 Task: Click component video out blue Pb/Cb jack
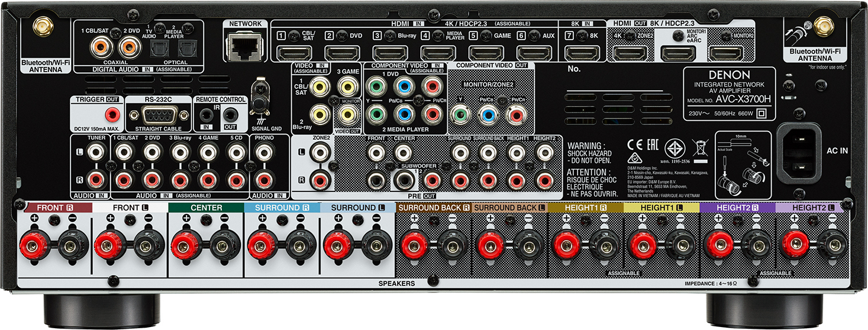click(x=488, y=114)
